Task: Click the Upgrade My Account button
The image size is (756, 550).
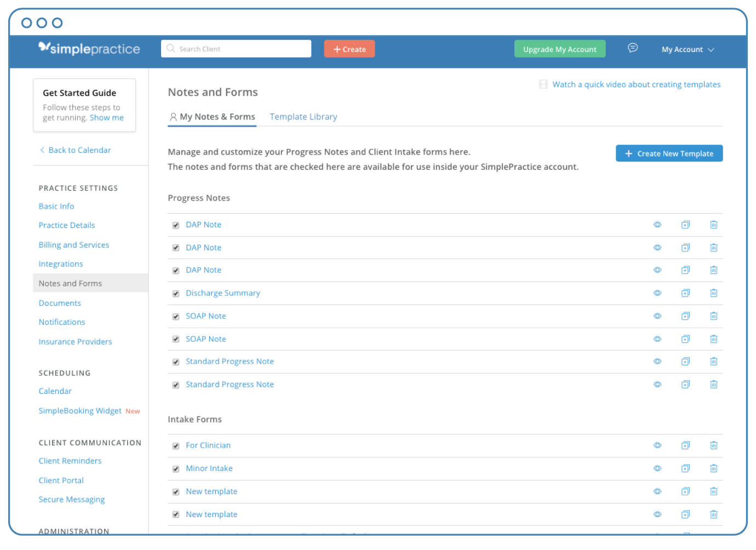Action: pos(560,49)
